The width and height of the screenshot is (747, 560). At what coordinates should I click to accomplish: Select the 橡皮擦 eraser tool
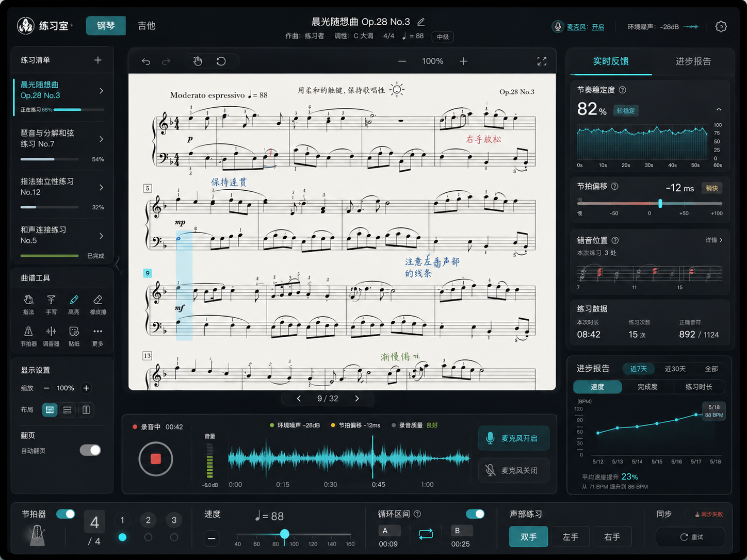[x=98, y=304]
